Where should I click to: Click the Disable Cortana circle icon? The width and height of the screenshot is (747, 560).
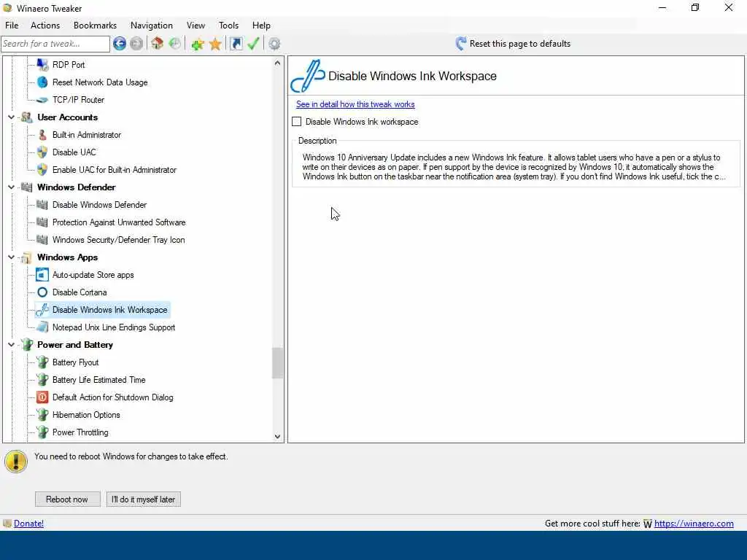(x=42, y=292)
